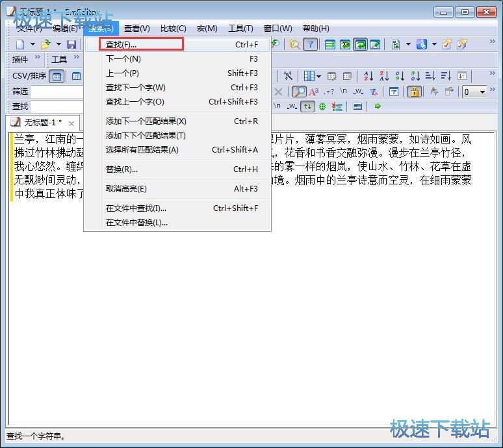Screen dimensions: 503x448
Task: Open dropdown arrow beside ABC spelling icon
Action: click(x=434, y=44)
